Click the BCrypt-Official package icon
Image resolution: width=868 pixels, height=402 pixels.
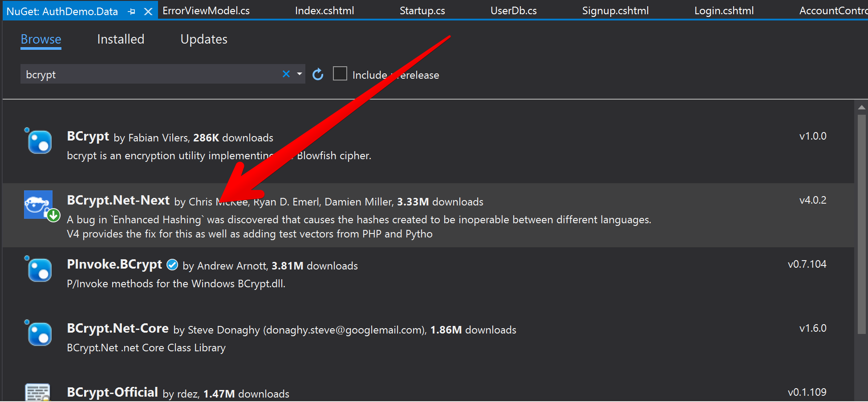click(38, 392)
